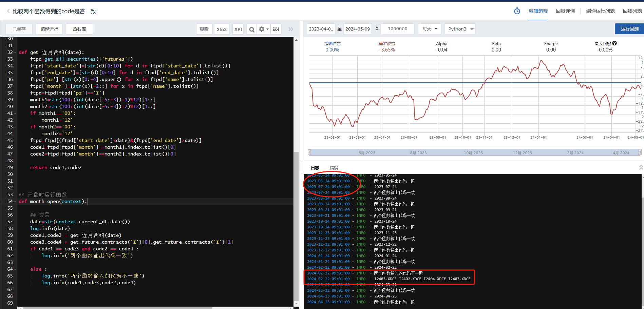Open editor settings gear menu

(x=263, y=29)
